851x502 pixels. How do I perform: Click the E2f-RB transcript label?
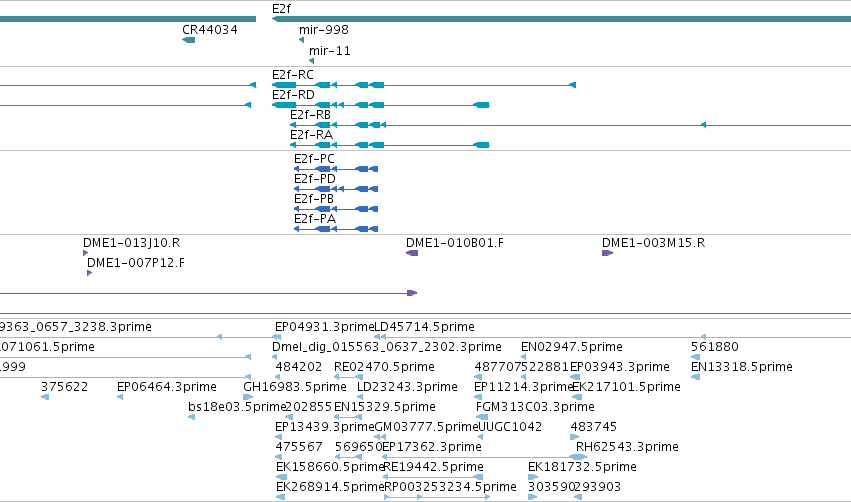pos(310,115)
